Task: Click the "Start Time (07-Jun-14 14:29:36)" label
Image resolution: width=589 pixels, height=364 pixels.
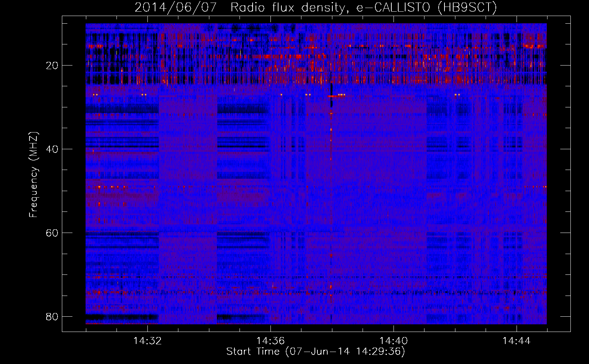Action: (x=316, y=352)
